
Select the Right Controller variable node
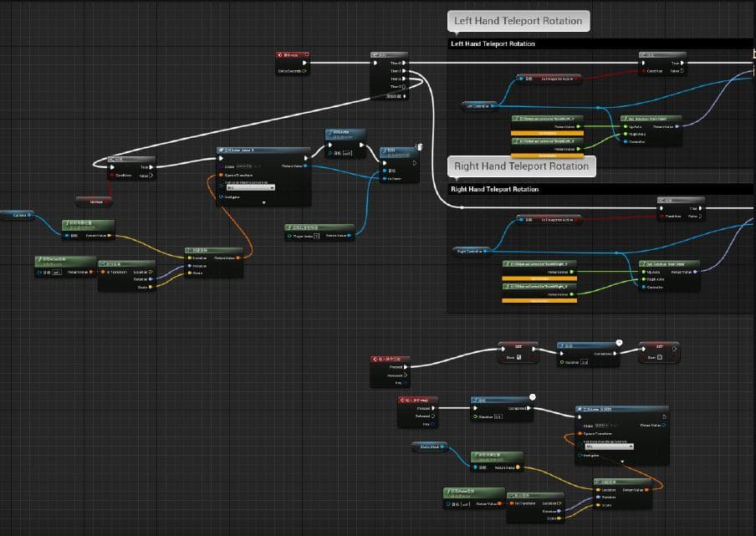click(472, 251)
